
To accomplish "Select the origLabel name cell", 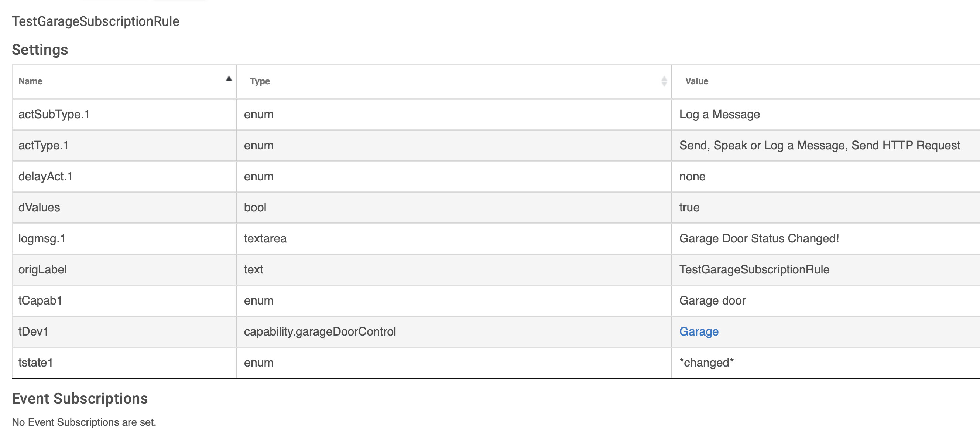I will click(x=124, y=269).
